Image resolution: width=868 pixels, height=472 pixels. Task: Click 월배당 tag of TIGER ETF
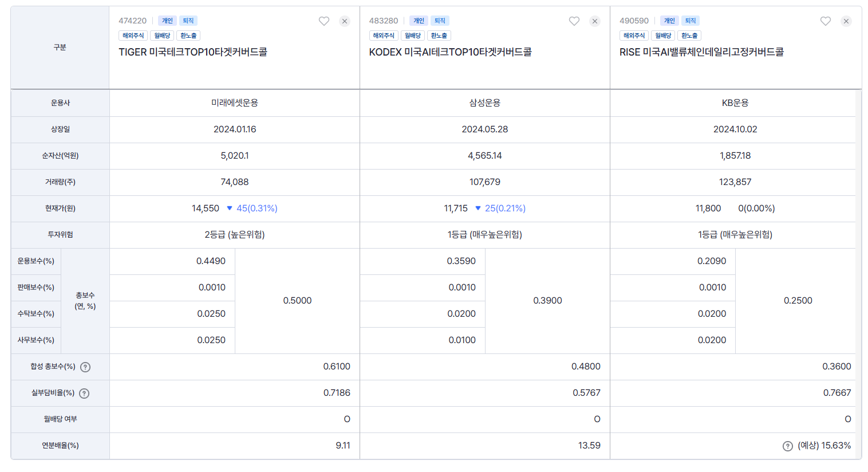[x=162, y=36]
